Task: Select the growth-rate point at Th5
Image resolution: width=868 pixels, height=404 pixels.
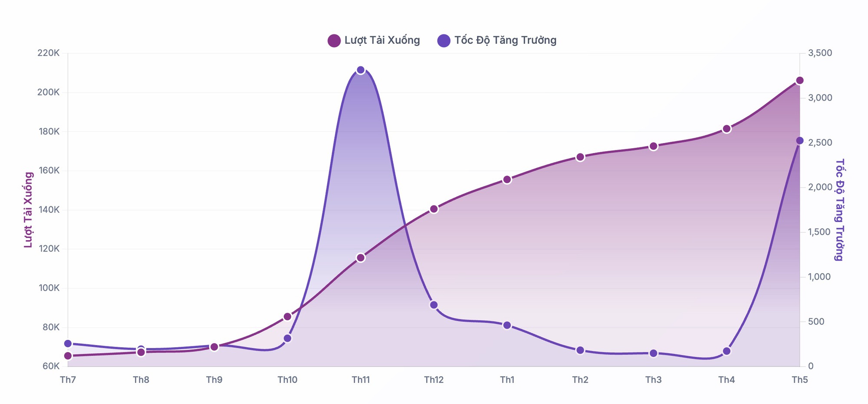Action: (799, 140)
